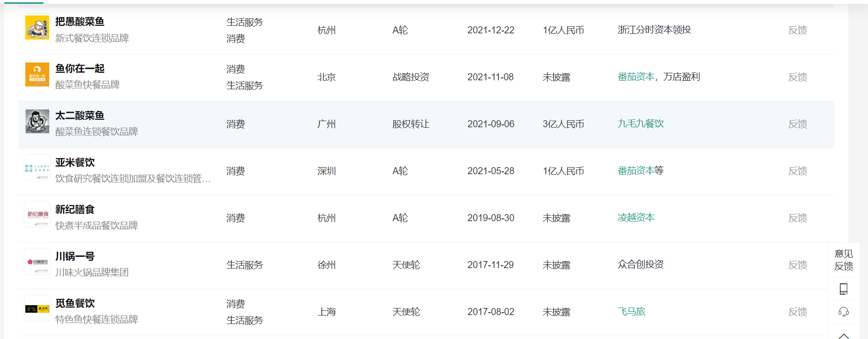
Task: Give 反馈 for the 川锅一号 row
Action: [798, 265]
